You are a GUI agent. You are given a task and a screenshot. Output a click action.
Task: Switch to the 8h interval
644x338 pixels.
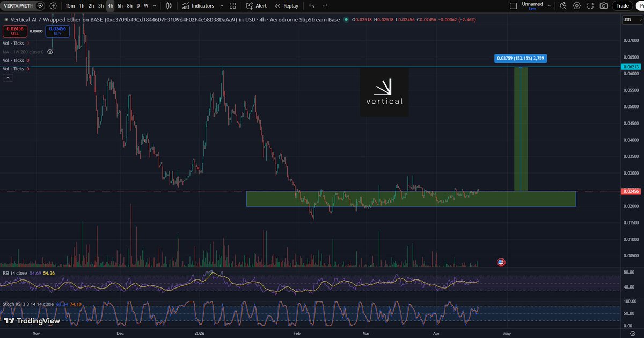129,6
